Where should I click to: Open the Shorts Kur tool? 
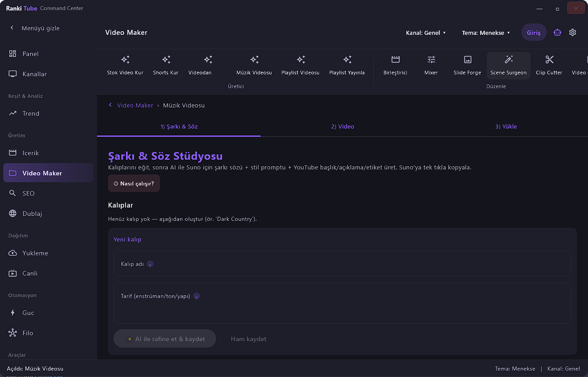(x=166, y=66)
